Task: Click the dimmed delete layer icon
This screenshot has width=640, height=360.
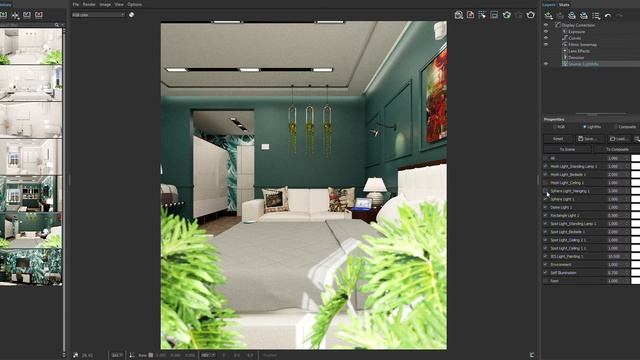Action: [x=560, y=16]
